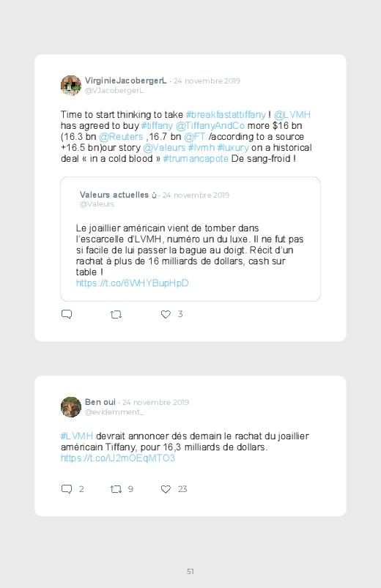Like the Ben oui tweet with heart
The width and height of the screenshot is (381, 588).
166,489
